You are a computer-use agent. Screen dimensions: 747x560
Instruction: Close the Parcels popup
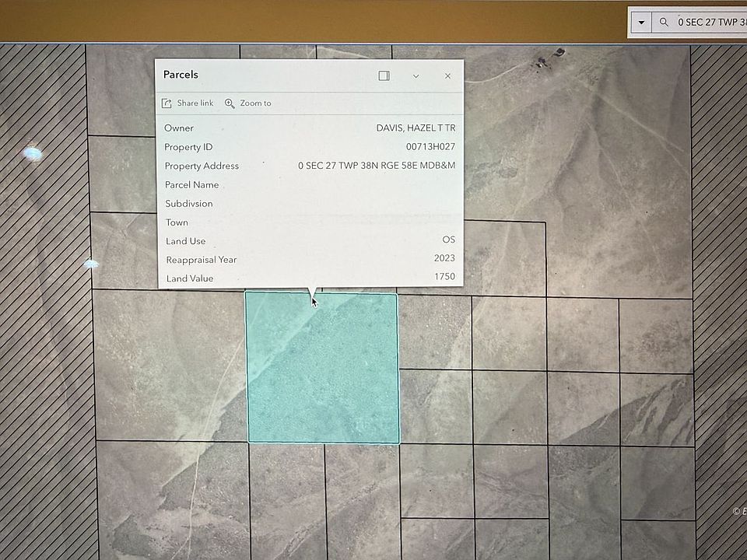(447, 75)
